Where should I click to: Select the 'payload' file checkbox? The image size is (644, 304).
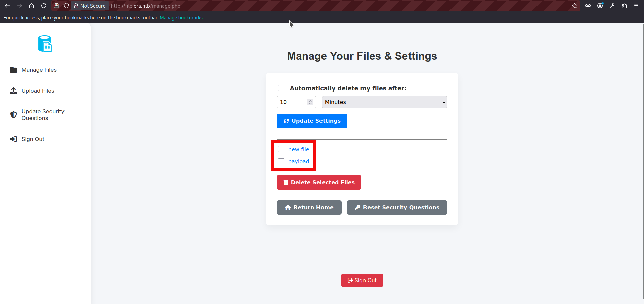pyautogui.click(x=281, y=161)
